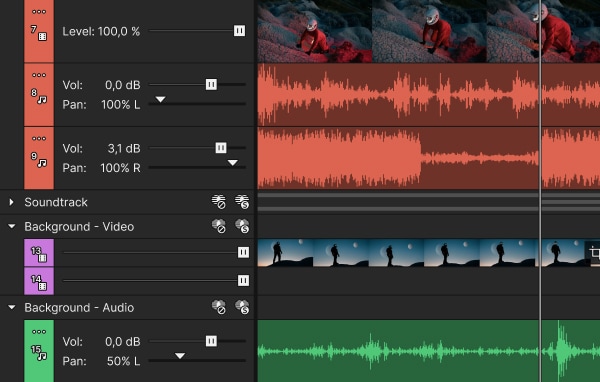Click track 7 red color header
This screenshot has width=600, height=382.
click(x=39, y=31)
